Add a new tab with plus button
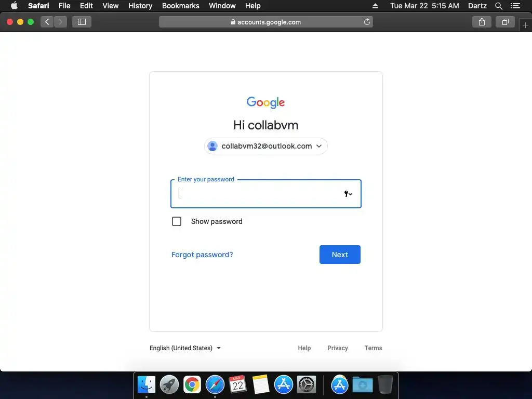The image size is (532, 399). [x=525, y=25]
